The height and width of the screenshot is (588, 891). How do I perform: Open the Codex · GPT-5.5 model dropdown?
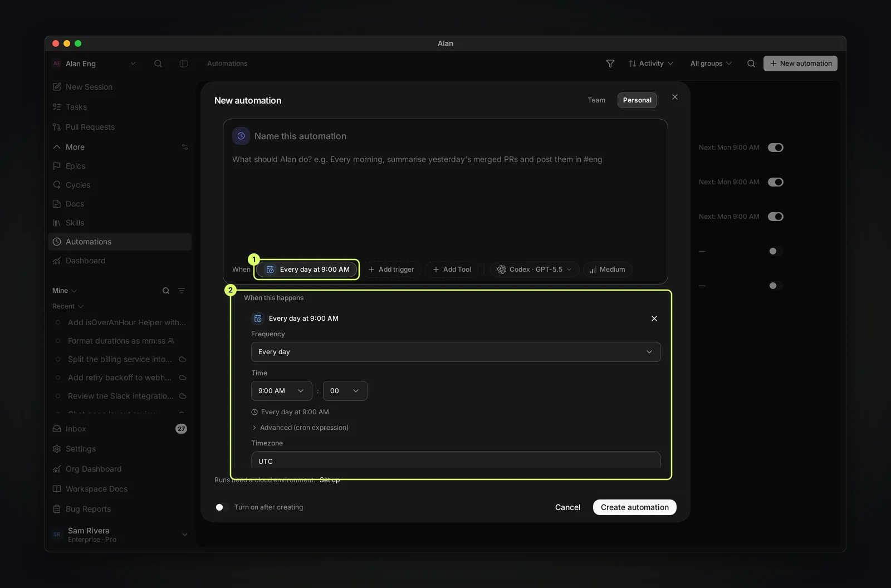point(535,269)
